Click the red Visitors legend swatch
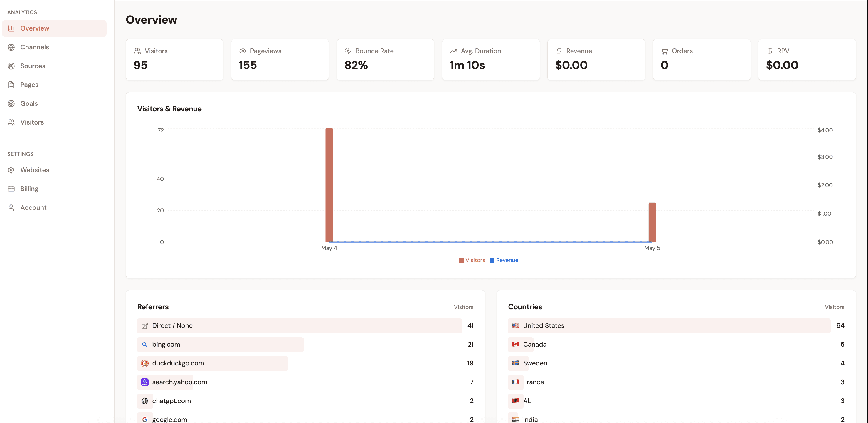 pyautogui.click(x=461, y=261)
